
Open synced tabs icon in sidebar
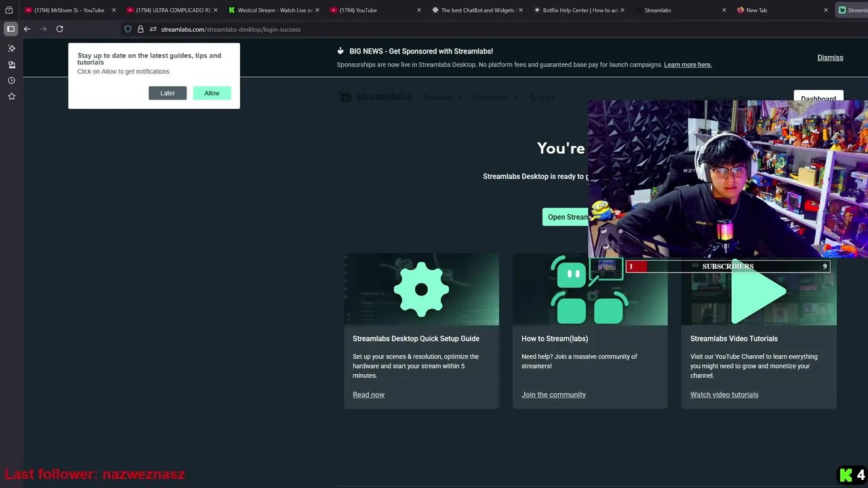click(12, 65)
